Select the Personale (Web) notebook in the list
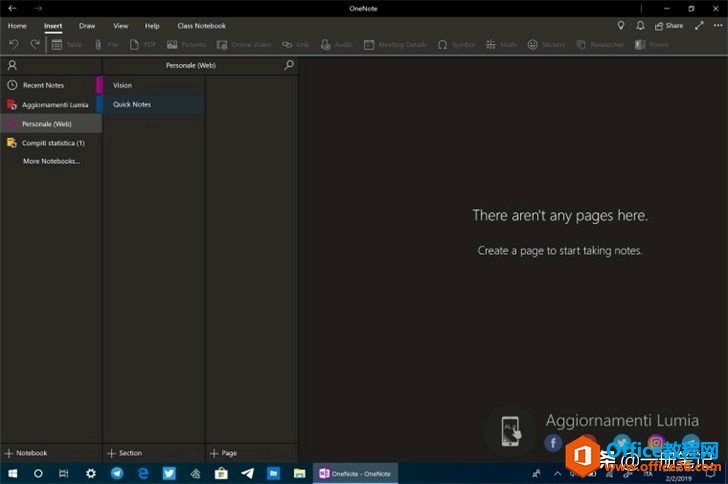 (51, 124)
